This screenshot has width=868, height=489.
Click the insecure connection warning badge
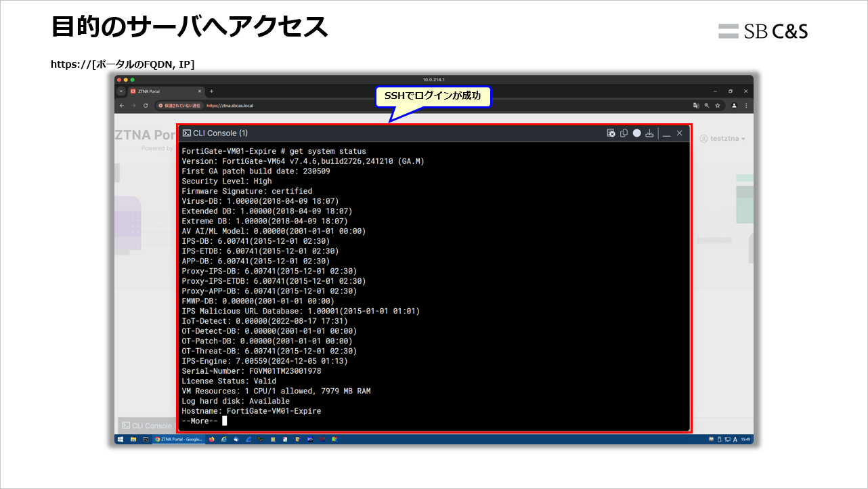coord(179,106)
